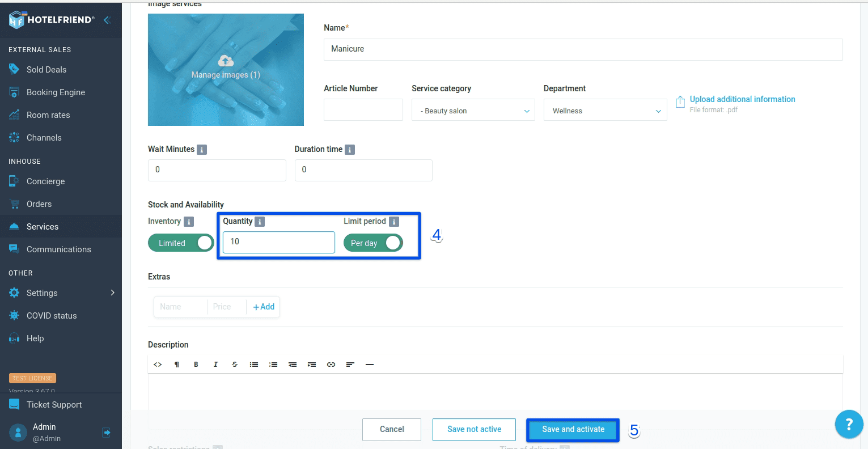Insert a horizontal line in Description
The width and height of the screenshot is (868, 449).
point(370,365)
